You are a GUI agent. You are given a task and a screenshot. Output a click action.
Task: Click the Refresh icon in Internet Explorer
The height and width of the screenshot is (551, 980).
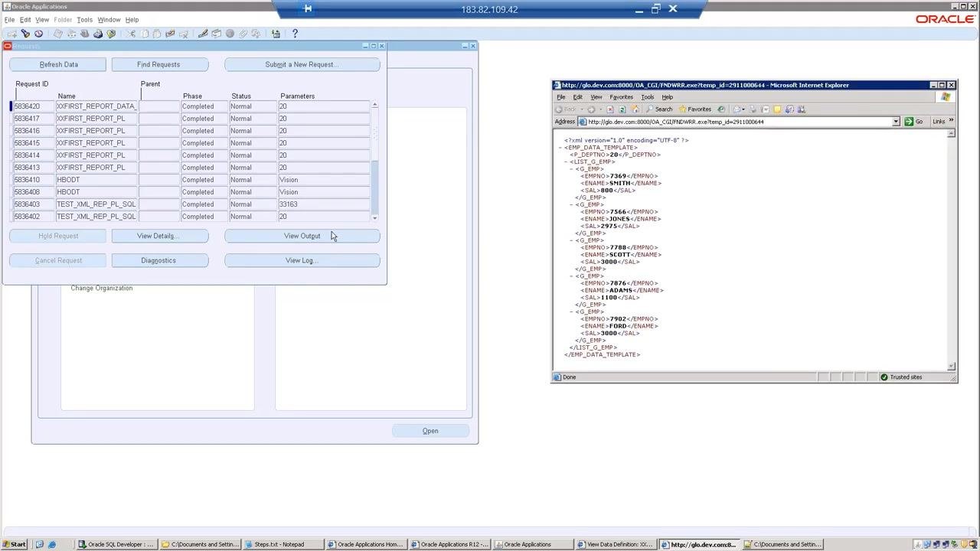(622, 109)
